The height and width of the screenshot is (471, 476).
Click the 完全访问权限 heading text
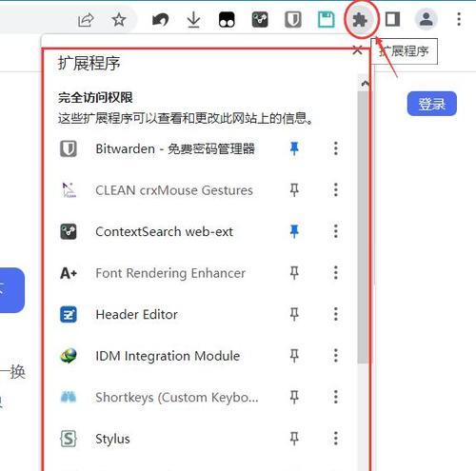click(x=95, y=97)
